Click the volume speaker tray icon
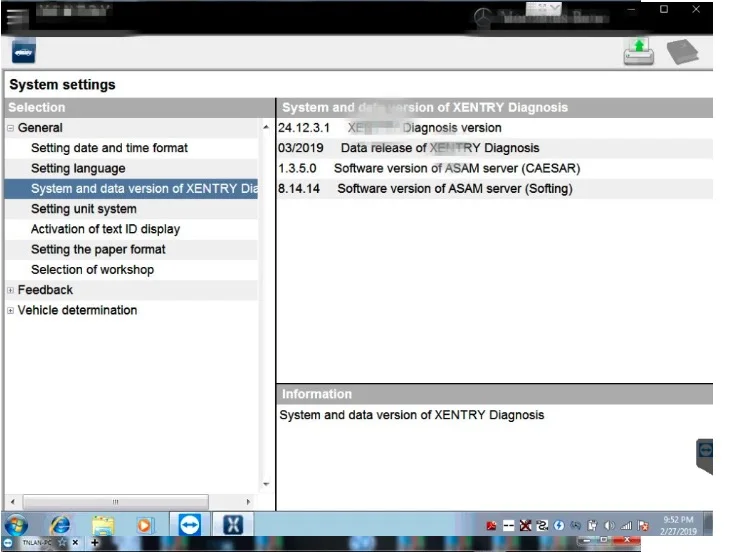736x552 pixels. [x=609, y=526]
